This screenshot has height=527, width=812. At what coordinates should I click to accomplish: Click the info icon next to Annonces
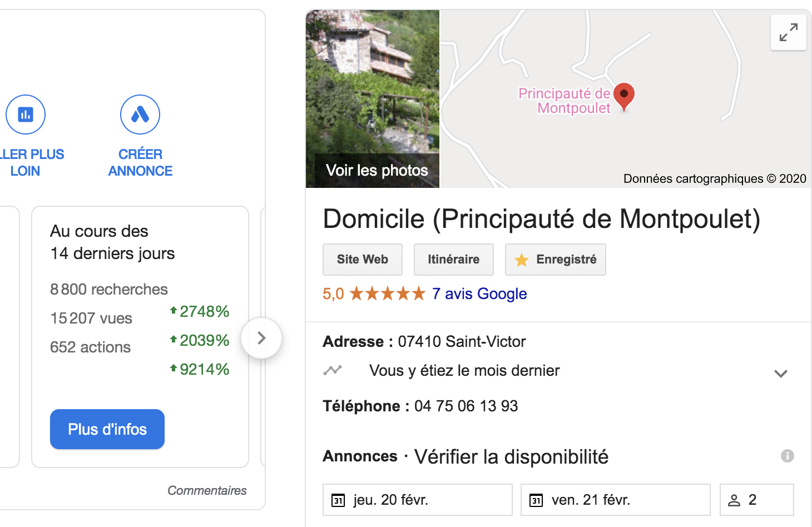click(788, 456)
